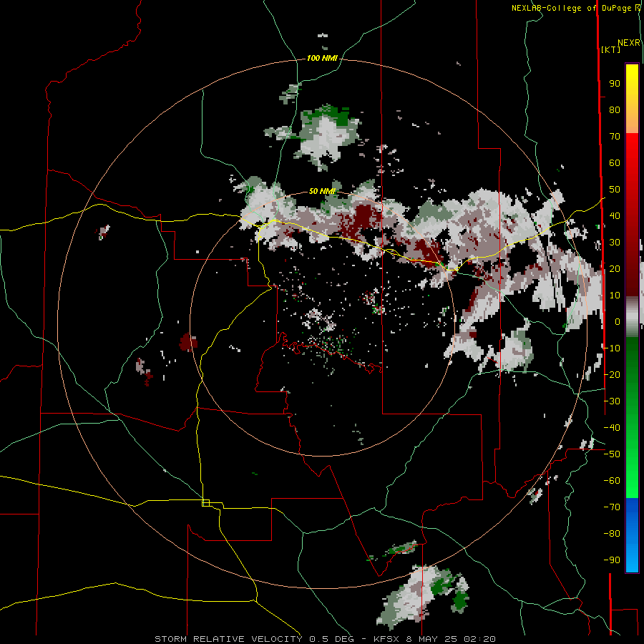The height and width of the screenshot is (644, 644).
Task: Click the 20 value on velocity scale
Action: click(x=615, y=269)
